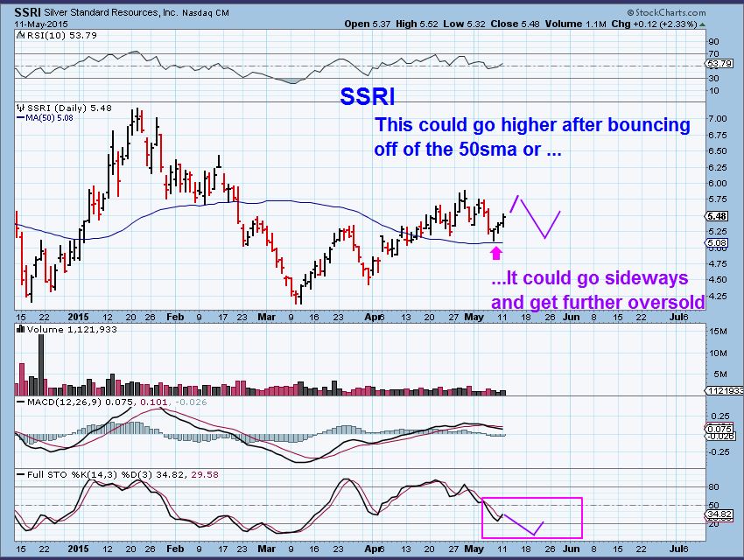Click the Low 5.32 value

tap(464, 24)
